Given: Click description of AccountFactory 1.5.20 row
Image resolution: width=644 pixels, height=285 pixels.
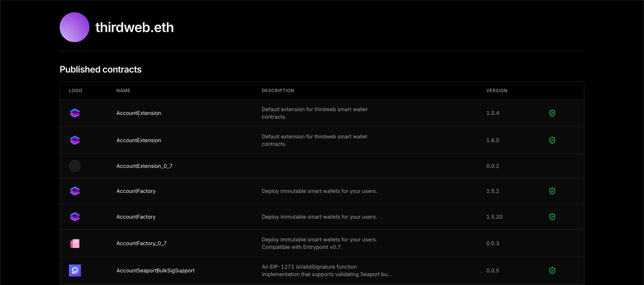Looking at the screenshot, I should click(319, 217).
